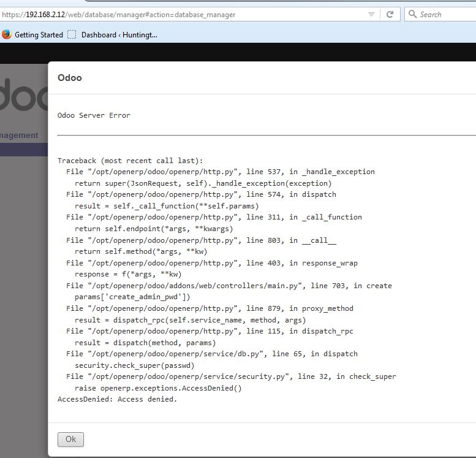This screenshot has width=476, height=458.
Task: Open the URL history dropdown arrow
Action: point(371,14)
